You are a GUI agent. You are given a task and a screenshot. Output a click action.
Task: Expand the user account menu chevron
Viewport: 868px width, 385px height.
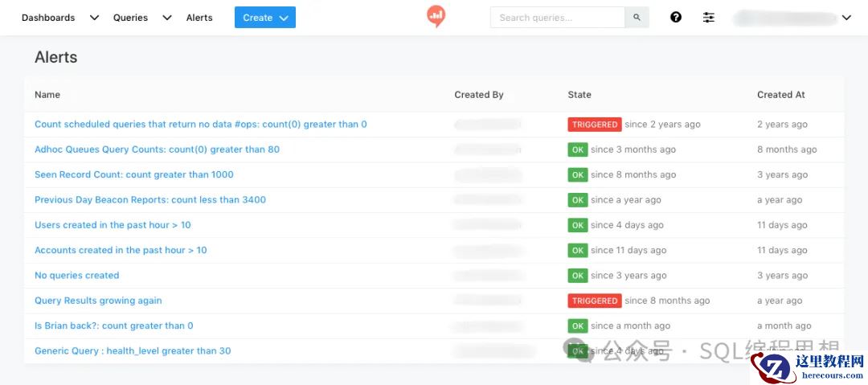click(x=846, y=18)
